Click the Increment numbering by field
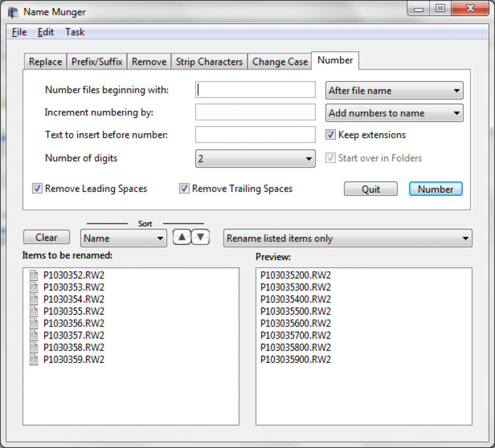495x448 pixels. coord(255,112)
